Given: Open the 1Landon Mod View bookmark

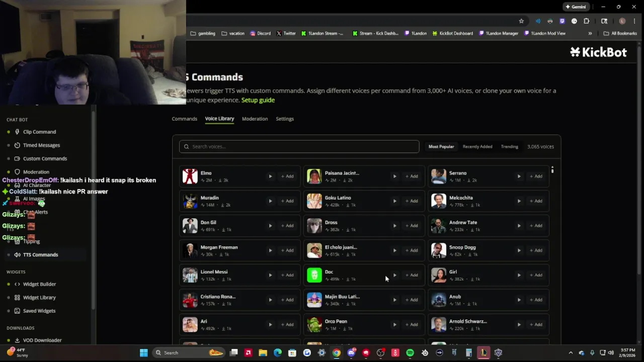Looking at the screenshot, I should coord(545,34).
